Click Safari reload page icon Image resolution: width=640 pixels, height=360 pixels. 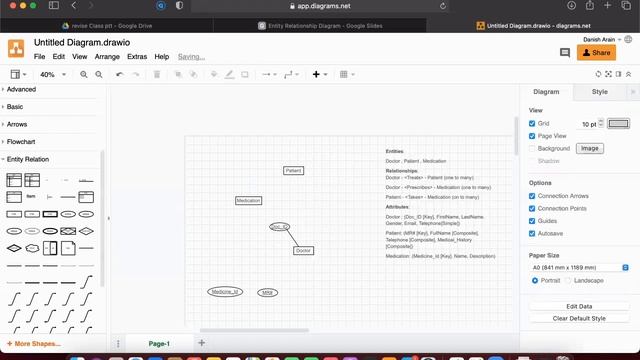click(443, 6)
